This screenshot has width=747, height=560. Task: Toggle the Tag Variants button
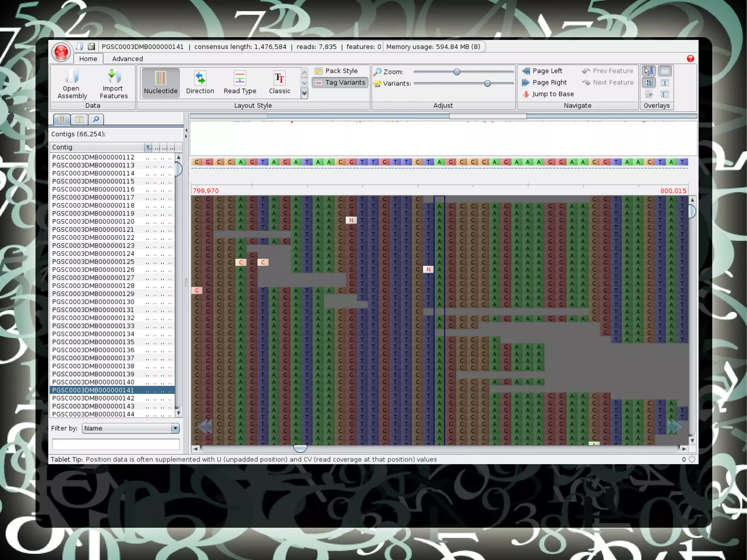point(340,82)
